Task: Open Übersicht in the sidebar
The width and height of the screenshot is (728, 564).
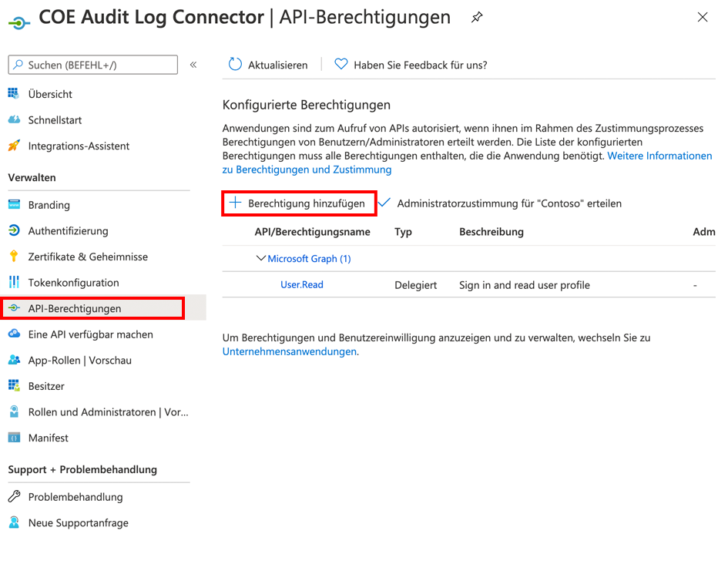Action: [50, 94]
